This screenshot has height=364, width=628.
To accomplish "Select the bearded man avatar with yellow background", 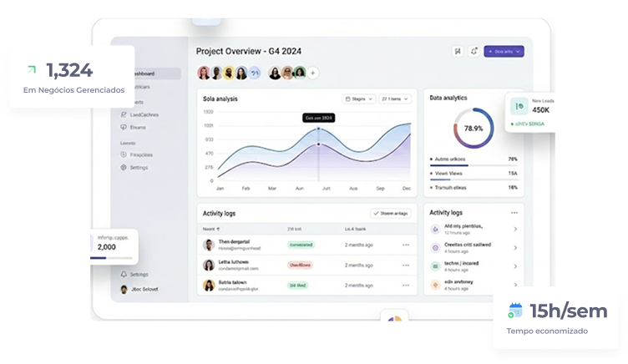I will 228,73.
